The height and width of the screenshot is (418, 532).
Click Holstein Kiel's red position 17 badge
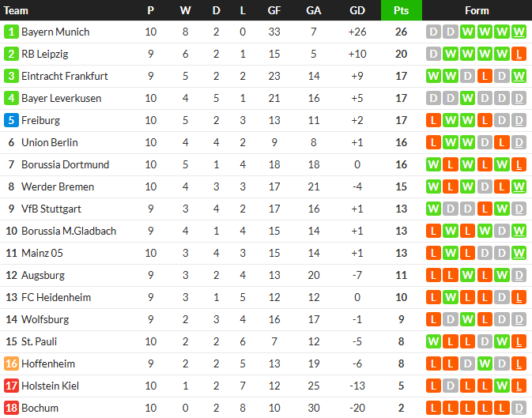(11, 386)
